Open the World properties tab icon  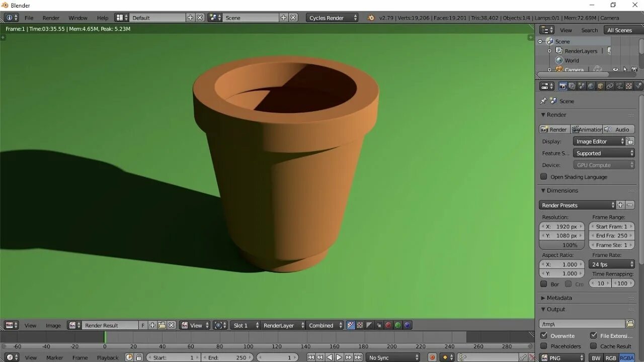(591, 86)
